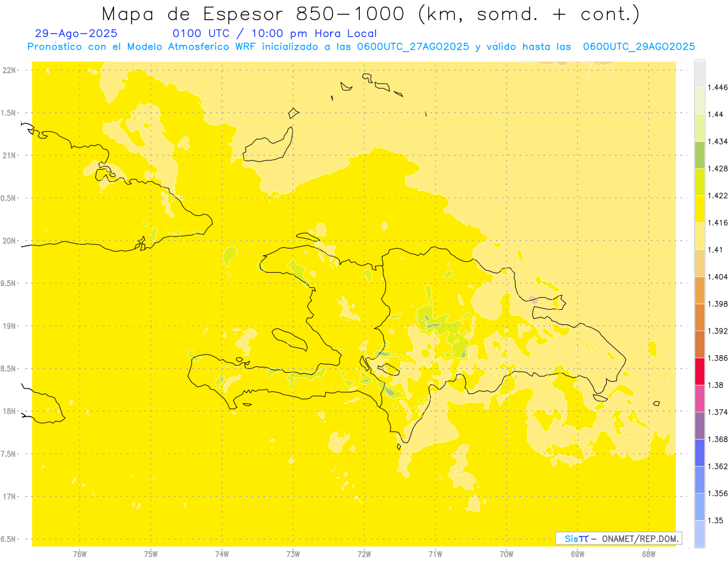Click the "72W" longitude label
The height and width of the screenshot is (562, 728).
365,554
